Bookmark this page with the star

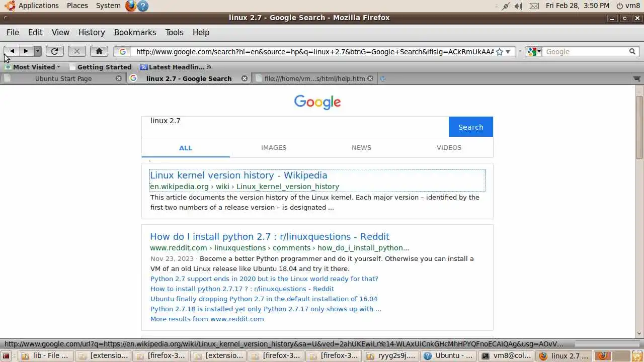coord(500,52)
